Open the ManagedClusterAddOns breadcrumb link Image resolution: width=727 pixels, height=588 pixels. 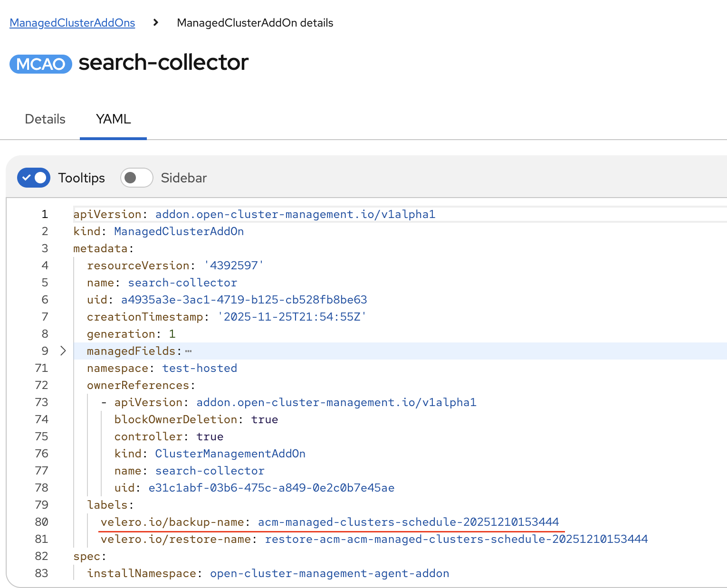pyautogui.click(x=72, y=23)
